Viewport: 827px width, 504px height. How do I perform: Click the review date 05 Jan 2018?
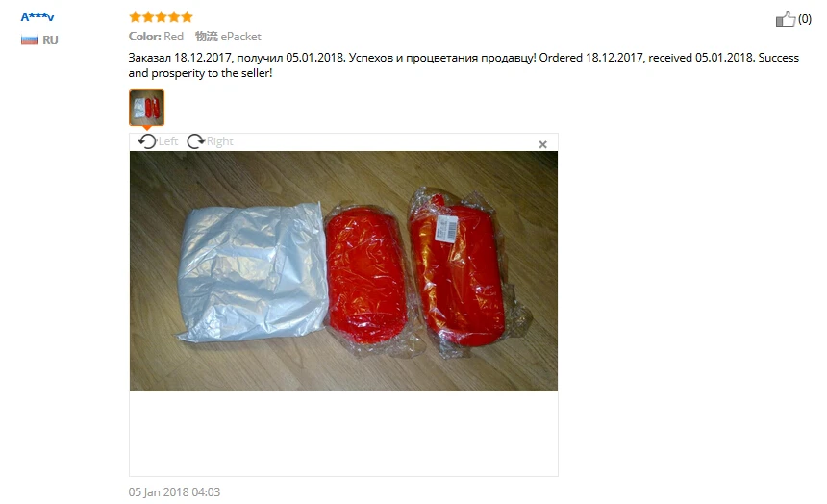(x=174, y=492)
